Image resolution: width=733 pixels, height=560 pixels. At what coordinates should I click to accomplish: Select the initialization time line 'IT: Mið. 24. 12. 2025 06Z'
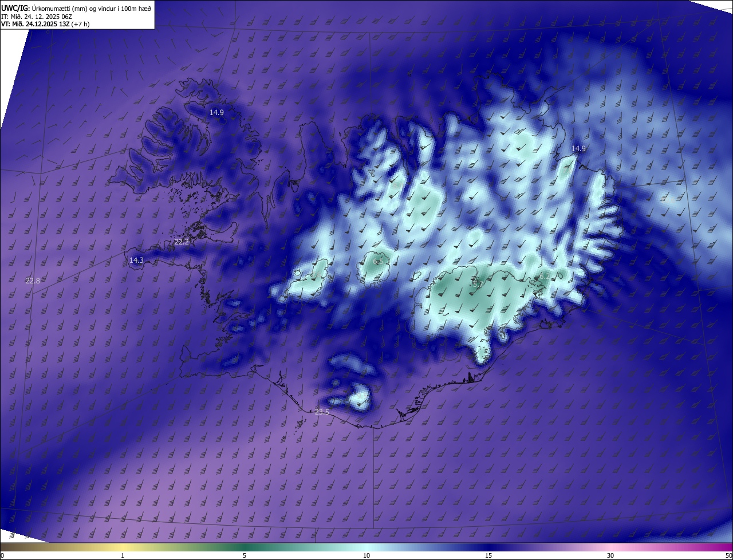[x=37, y=16]
